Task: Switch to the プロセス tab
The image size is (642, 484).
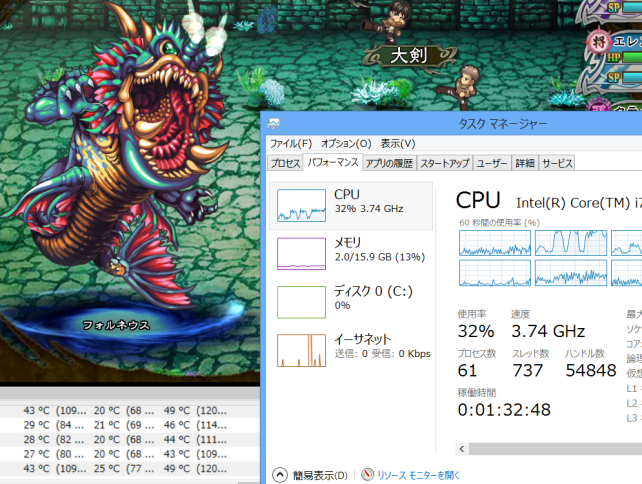Action: pyautogui.click(x=285, y=163)
